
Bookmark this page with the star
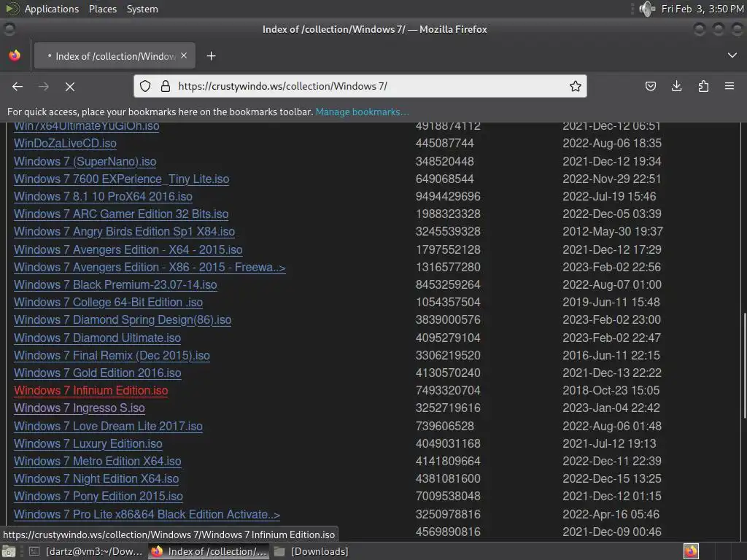coord(575,86)
